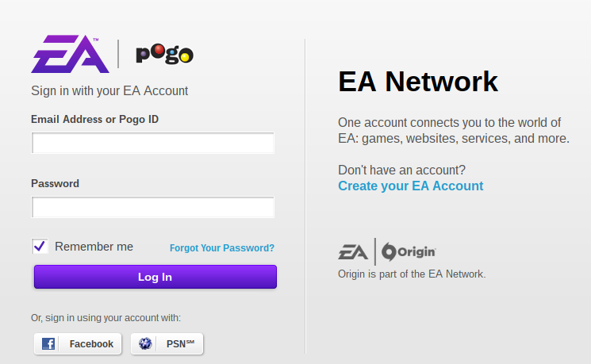Screen dimensions: 591x364
Task: Uncheck the Remember me checkbox
Action: point(40,246)
